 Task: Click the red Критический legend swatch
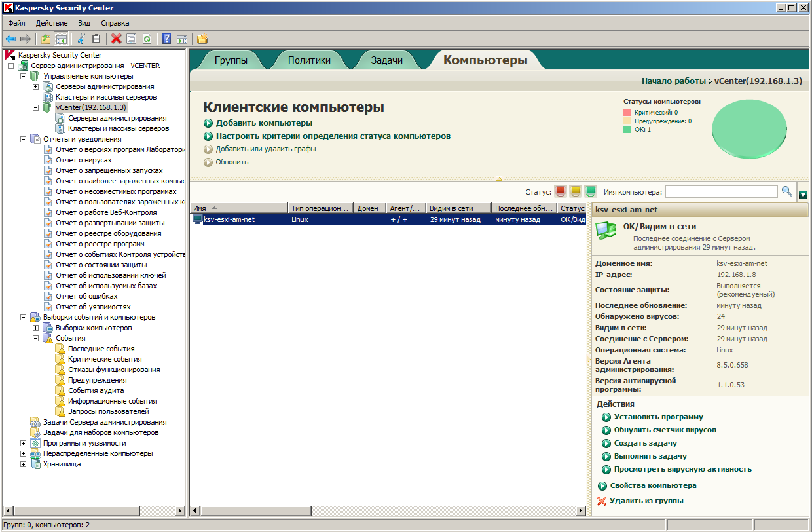point(627,113)
